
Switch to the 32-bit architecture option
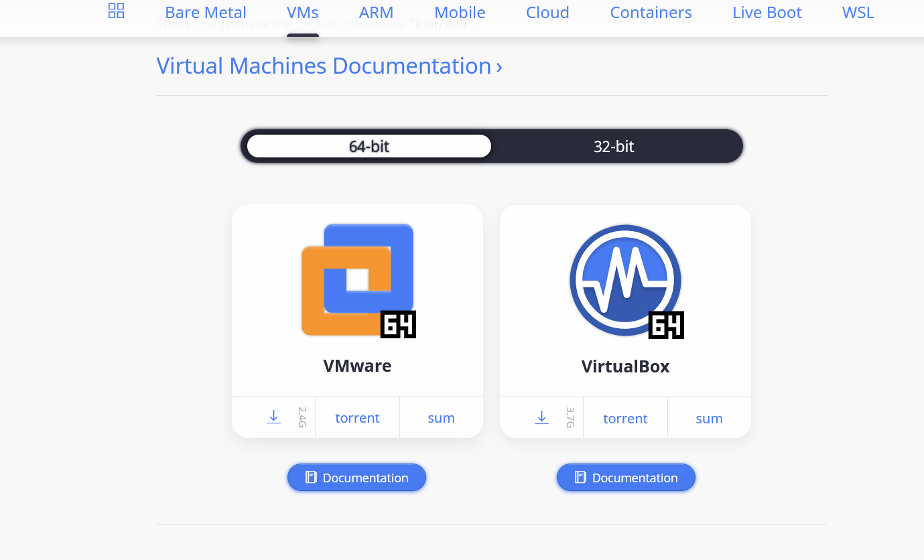click(x=614, y=146)
